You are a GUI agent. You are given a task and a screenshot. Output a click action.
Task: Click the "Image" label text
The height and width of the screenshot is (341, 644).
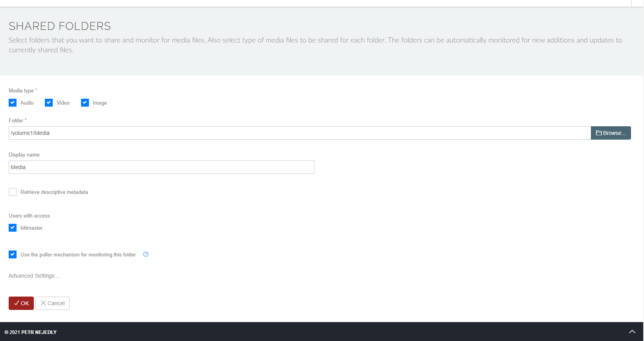click(100, 103)
